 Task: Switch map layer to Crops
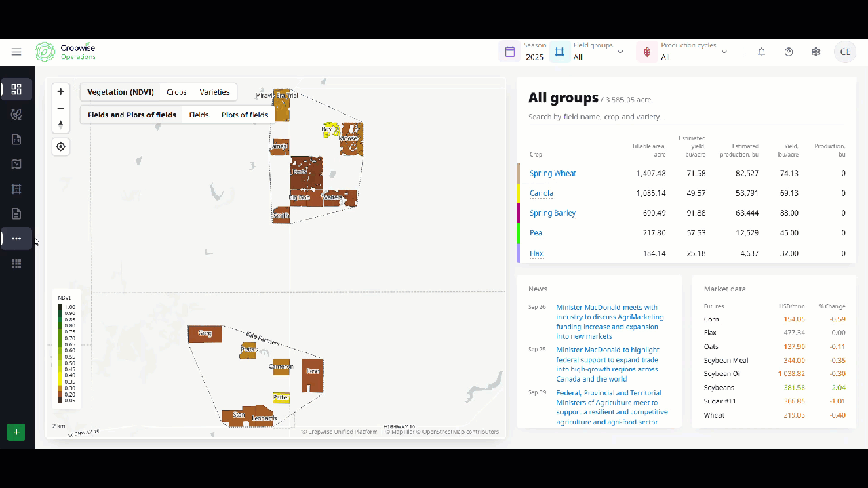point(176,92)
